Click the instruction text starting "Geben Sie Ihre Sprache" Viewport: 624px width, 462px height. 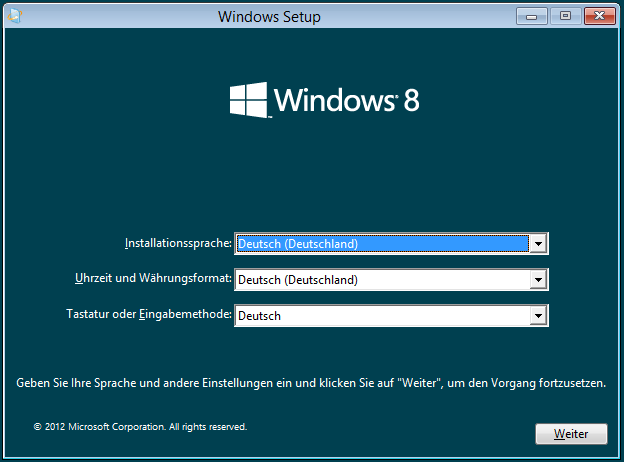coord(311,383)
